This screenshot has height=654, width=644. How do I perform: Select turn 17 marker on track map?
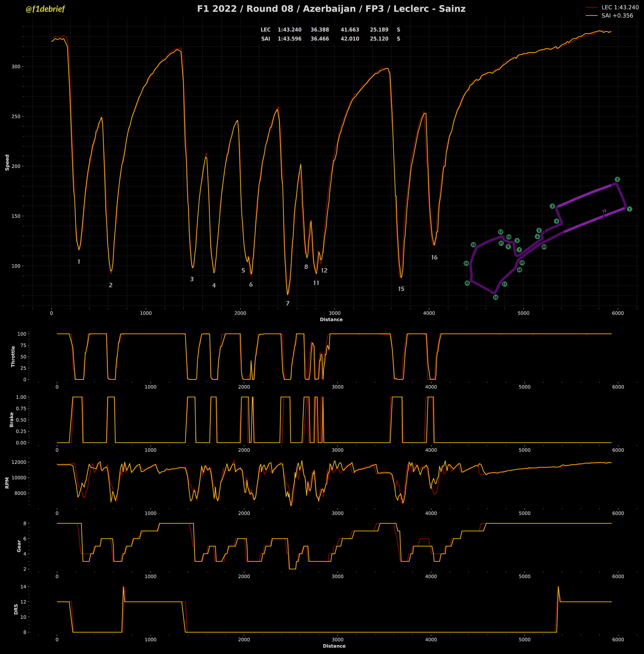click(504, 284)
